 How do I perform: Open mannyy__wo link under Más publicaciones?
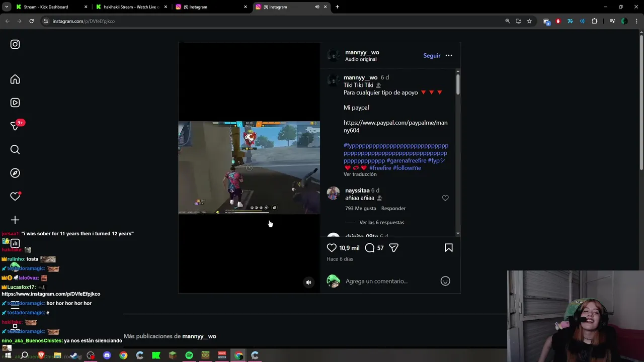pos(199,336)
